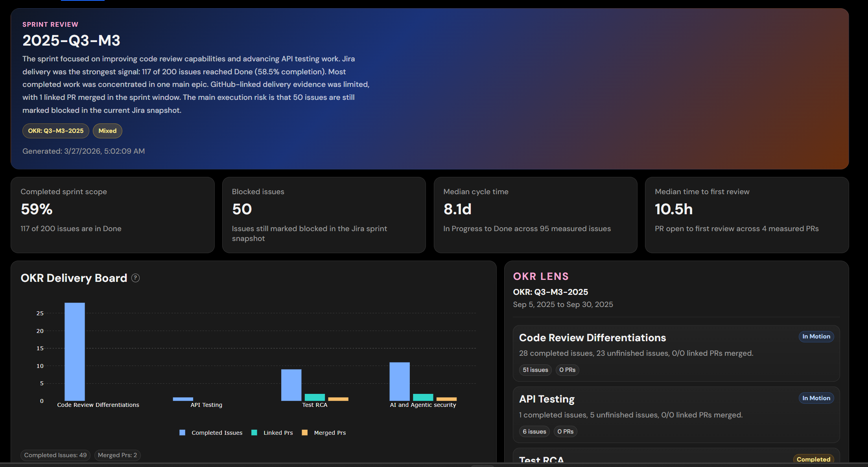The height and width of the screenshot is (467, 868).
Task: Click the Linked Prs legend label
Action: coord(278,433)
